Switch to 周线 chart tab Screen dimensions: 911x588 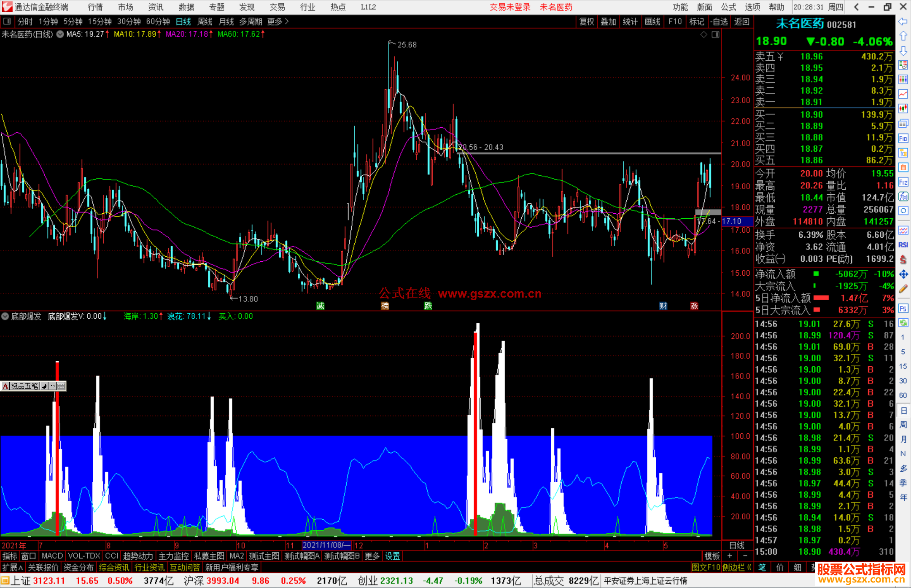point(205,21)
